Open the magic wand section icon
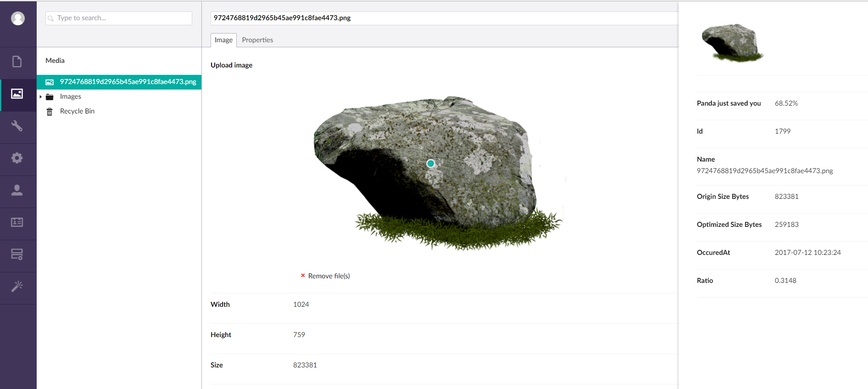This screenshot has width=868, height=389. click(x=17, y=287)
